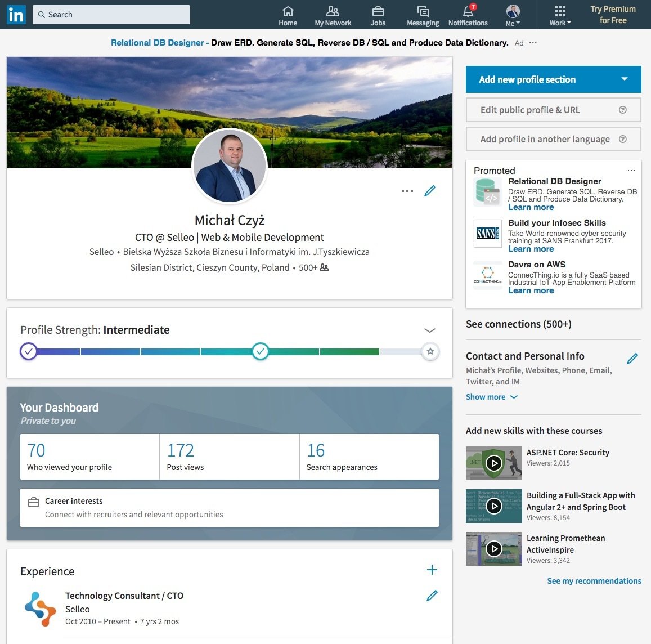Click Learn more under Relational DB Designer
This screenshot has height=644, width=651.
(x=531, y=207)
